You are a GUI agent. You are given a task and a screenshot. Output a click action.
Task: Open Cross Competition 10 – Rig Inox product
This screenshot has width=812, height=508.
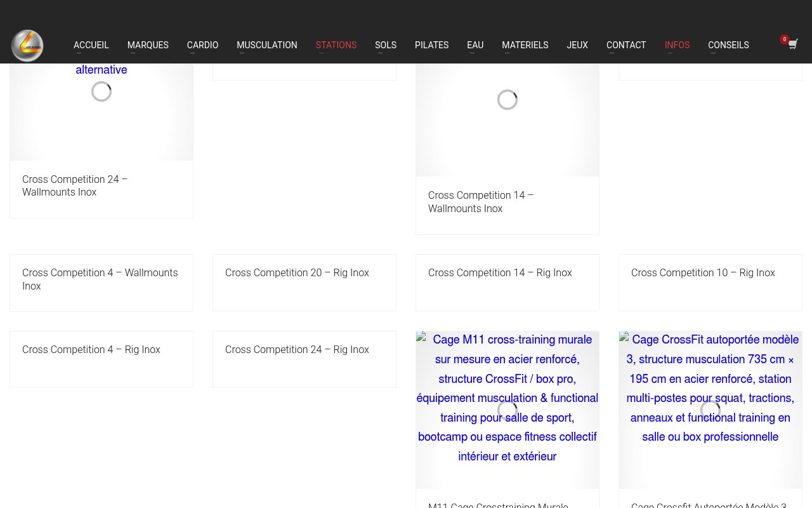point(703,272)
